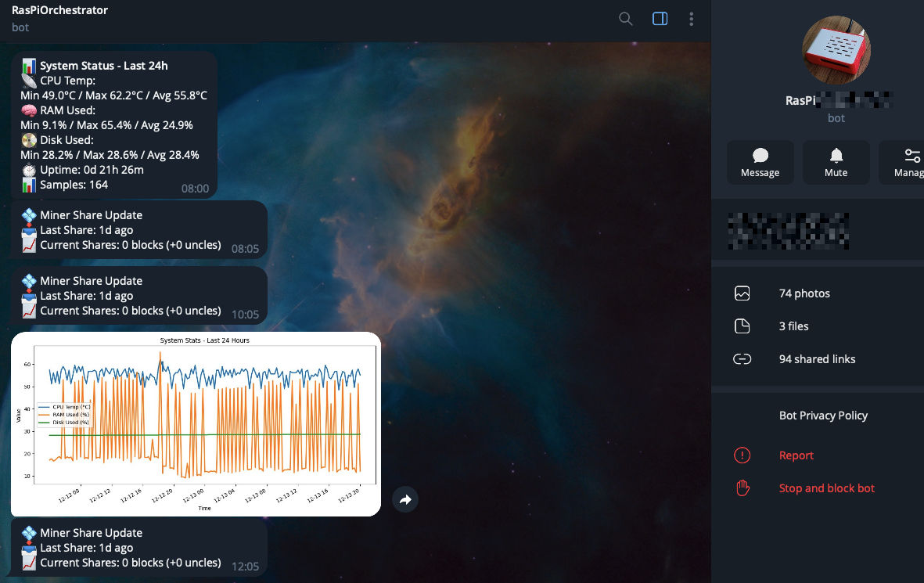
Task: Click the file icon beside "3 files"
Action: (x=742, y=326)
